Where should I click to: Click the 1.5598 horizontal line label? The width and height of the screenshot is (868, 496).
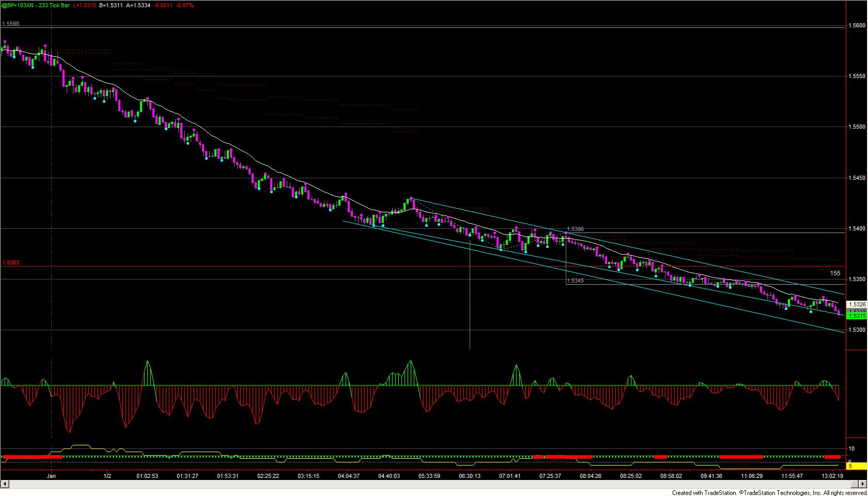[11, 24]
